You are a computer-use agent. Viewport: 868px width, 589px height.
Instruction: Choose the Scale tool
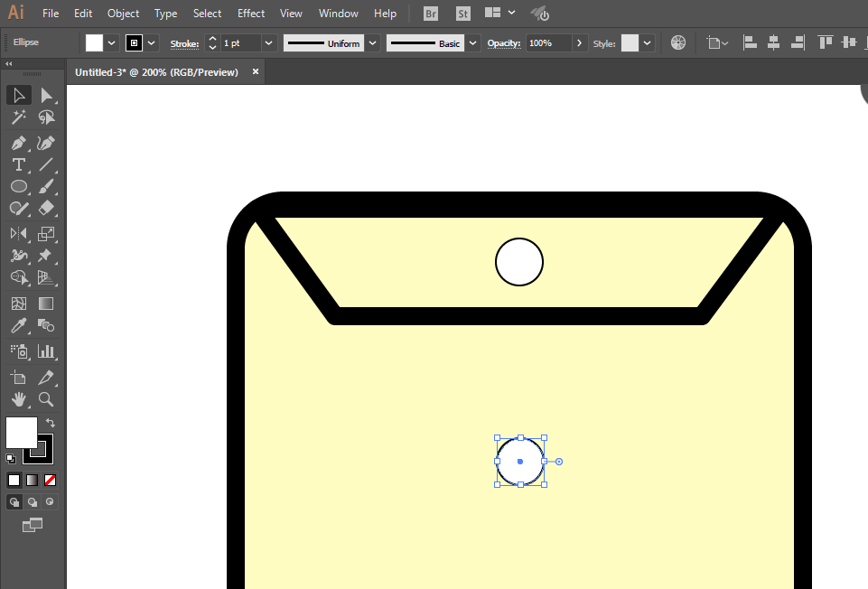[46, 234]
